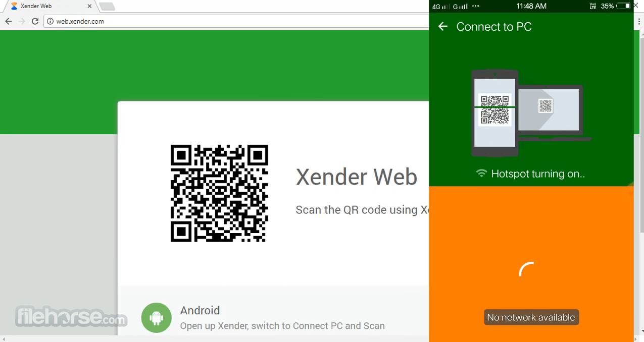Tap the phone-and-laptop QR scan illustration

[531, 113]
